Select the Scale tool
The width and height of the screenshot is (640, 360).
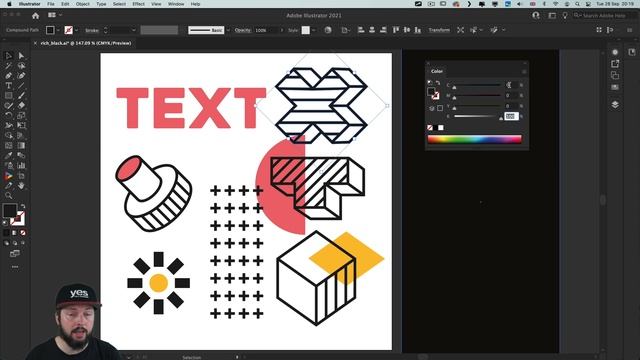click(21, 116)
